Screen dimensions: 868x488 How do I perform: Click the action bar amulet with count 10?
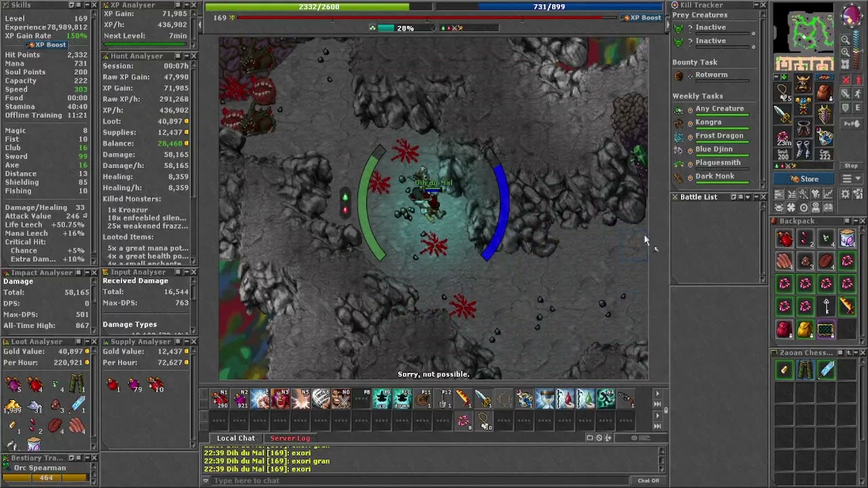(x=485, y=422)
